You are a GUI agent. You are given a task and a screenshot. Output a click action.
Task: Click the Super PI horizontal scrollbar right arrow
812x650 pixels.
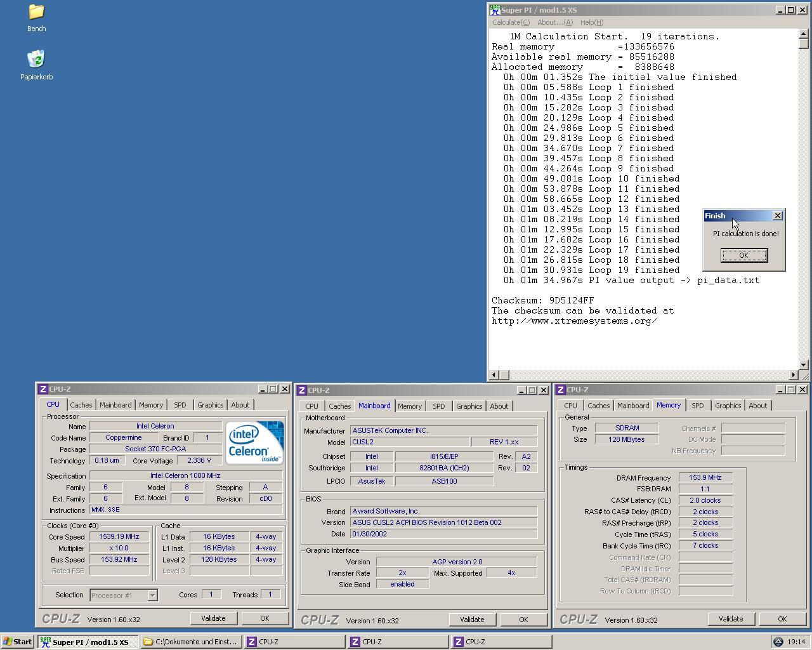[793, 375]
